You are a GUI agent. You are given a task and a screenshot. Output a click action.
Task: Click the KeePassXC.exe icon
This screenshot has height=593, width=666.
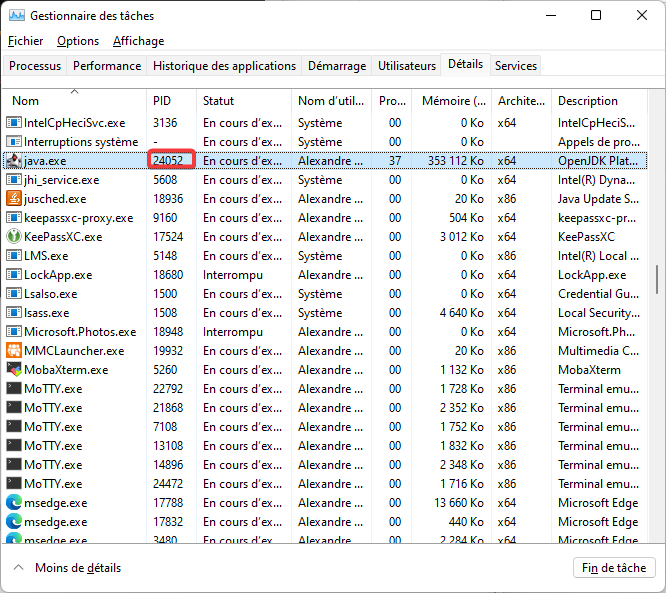[x=14, y=236]
